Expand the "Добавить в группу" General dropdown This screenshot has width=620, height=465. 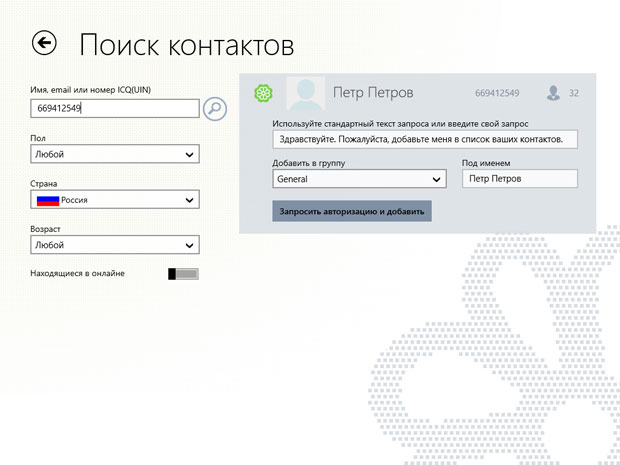(x=358, y=179)
